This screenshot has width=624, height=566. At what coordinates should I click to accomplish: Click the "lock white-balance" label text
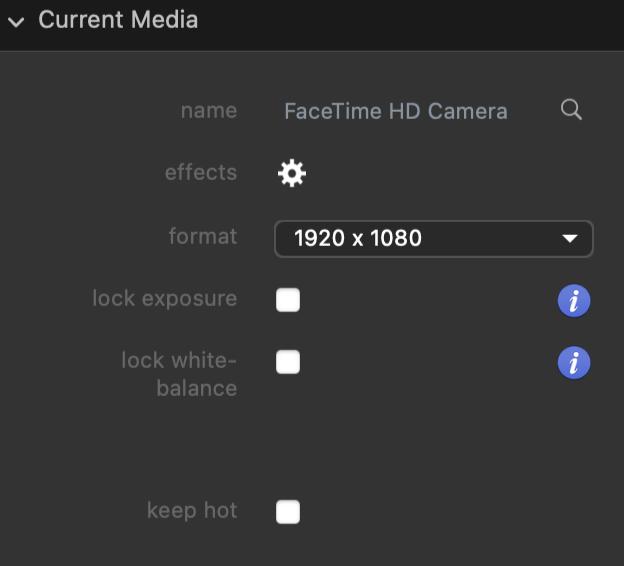tap(180, 374)
